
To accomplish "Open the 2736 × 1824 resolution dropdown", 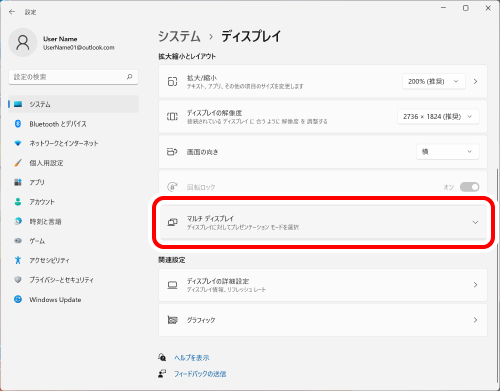I will click(438, 117).
